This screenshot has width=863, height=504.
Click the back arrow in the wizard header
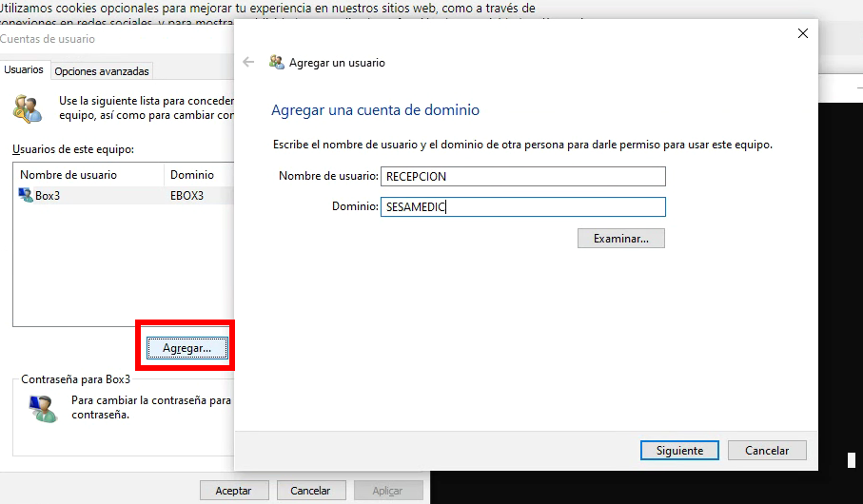click(x=248, y=63)
